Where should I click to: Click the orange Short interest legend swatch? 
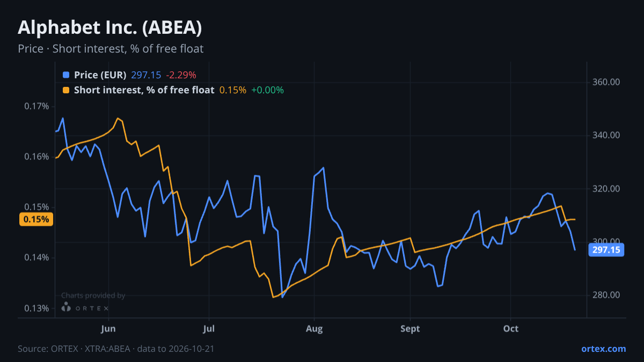point(66,90)
